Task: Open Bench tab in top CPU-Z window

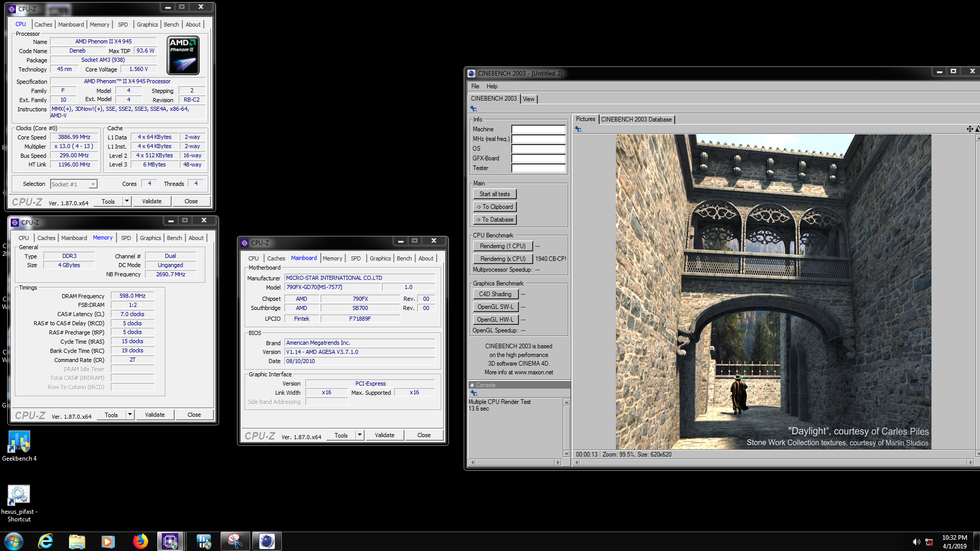Action: coord(172,25)
